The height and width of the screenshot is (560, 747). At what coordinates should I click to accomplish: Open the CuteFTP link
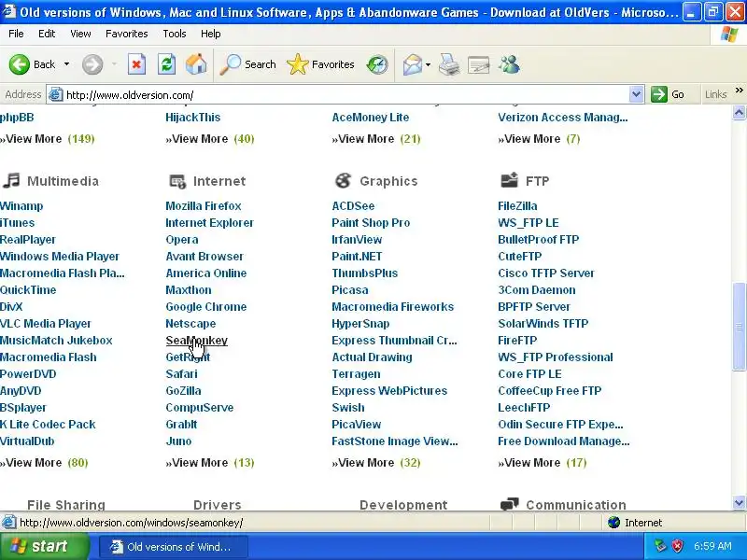[x=520, y=256]
